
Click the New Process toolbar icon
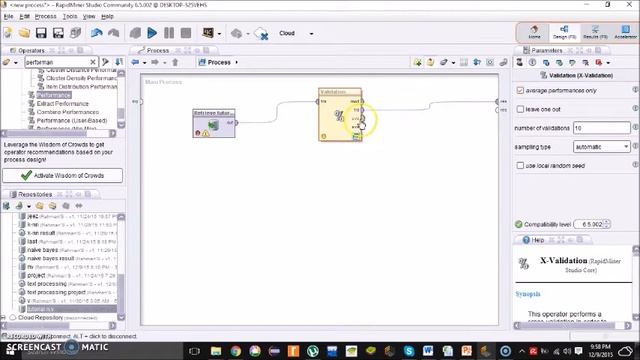[7, 33]
